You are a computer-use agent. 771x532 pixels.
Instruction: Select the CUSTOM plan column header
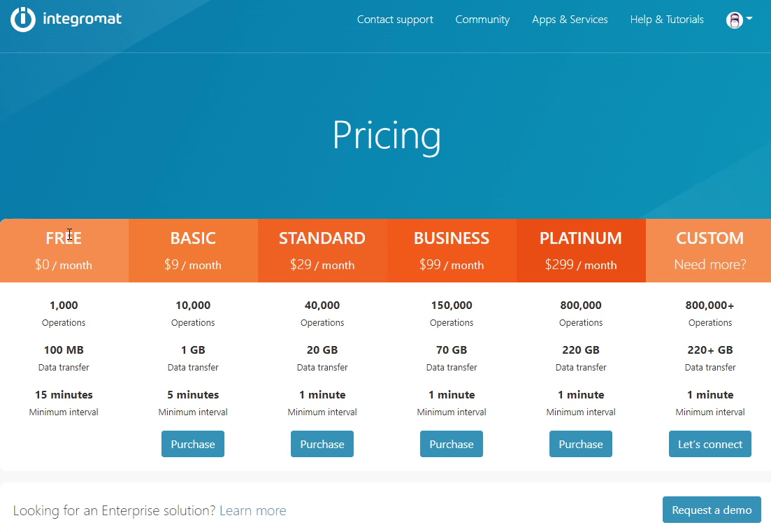(x=709, y=238)
